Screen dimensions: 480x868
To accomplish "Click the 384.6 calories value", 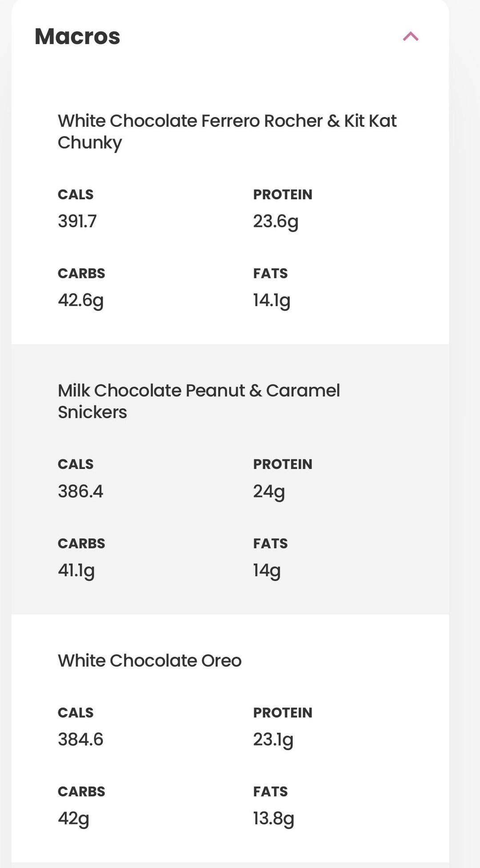I will tap(80, 739).
